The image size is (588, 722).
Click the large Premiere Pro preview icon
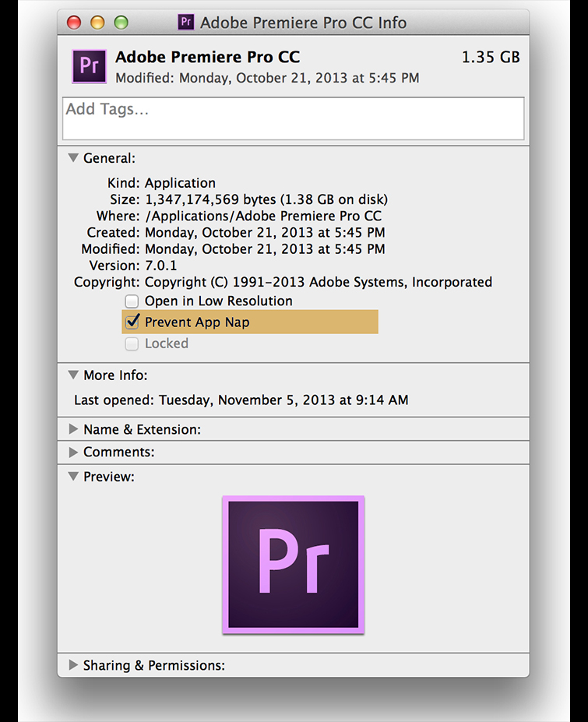point(293,565)
